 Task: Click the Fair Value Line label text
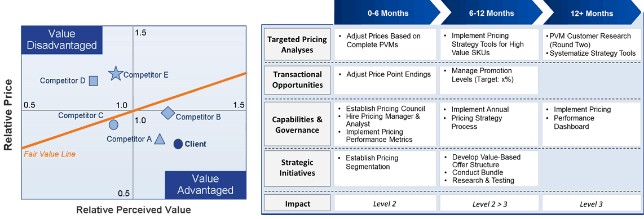click(50, 155)
